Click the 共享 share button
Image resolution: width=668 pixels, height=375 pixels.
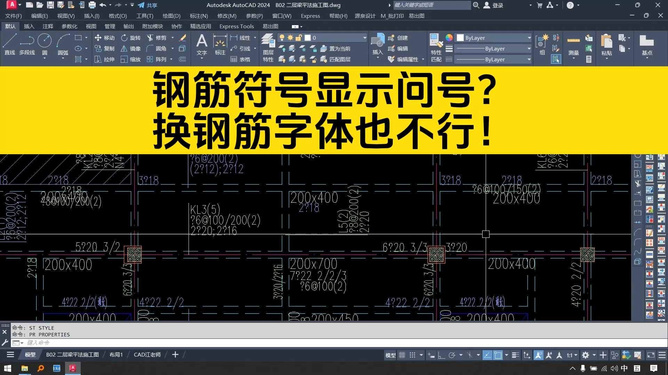point(147,5)
